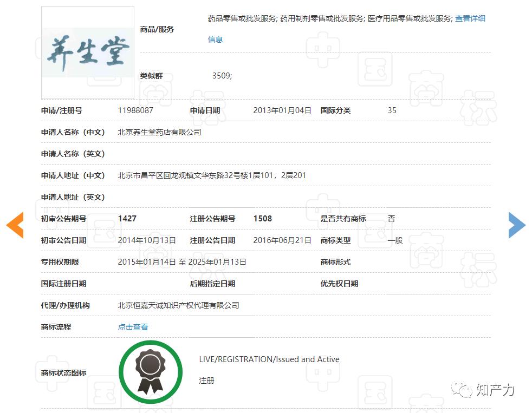Viewport: 532px width, 413px height.
Task: Navigate to previous record with orange left arrow
Action: pyautogui.click(x=16, y=225)
